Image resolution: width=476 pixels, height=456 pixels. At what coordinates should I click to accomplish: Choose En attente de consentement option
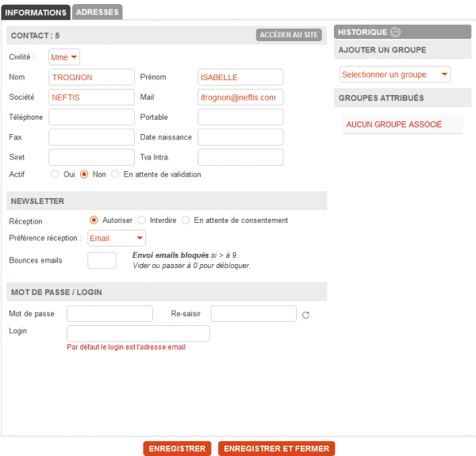(186, 220)
